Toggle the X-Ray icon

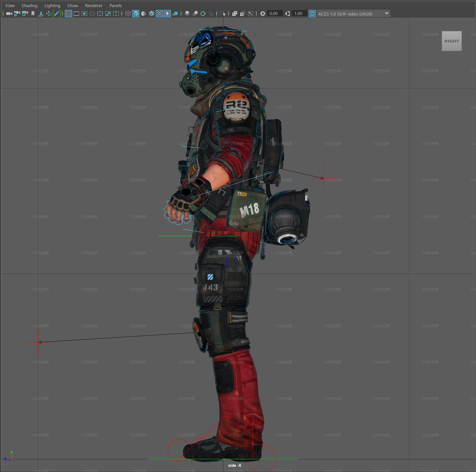(x=235, y=14)
